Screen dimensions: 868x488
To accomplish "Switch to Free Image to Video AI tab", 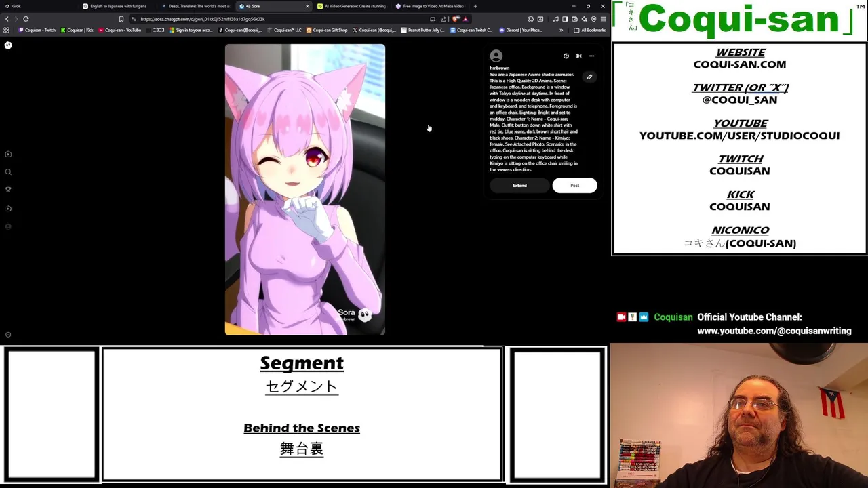I will [431, 6].
